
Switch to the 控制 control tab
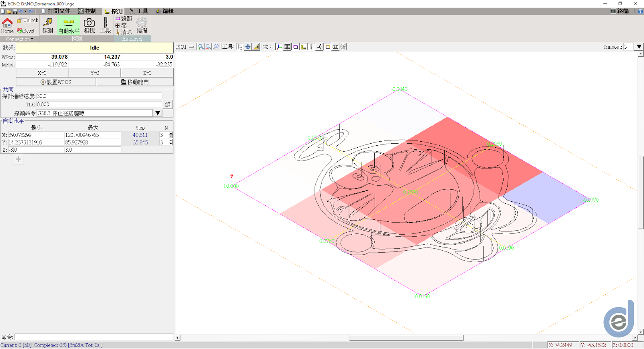pos(87,11)
